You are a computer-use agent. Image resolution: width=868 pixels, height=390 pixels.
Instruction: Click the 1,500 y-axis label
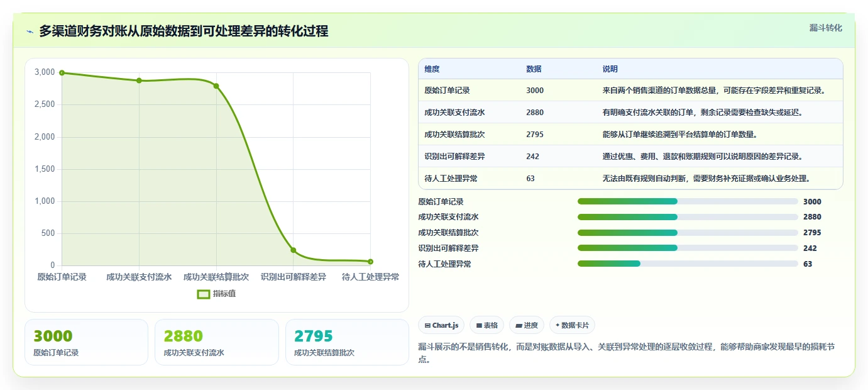tap(45, 169)
